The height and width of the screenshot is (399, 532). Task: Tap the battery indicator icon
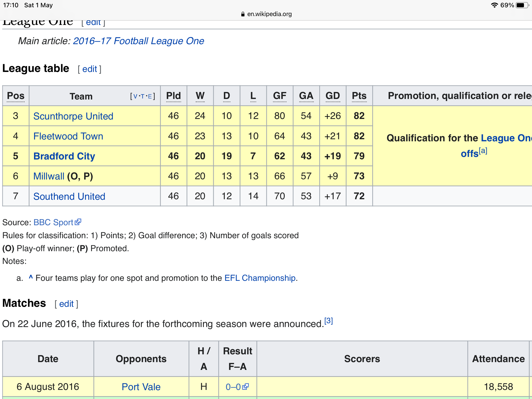522,5
